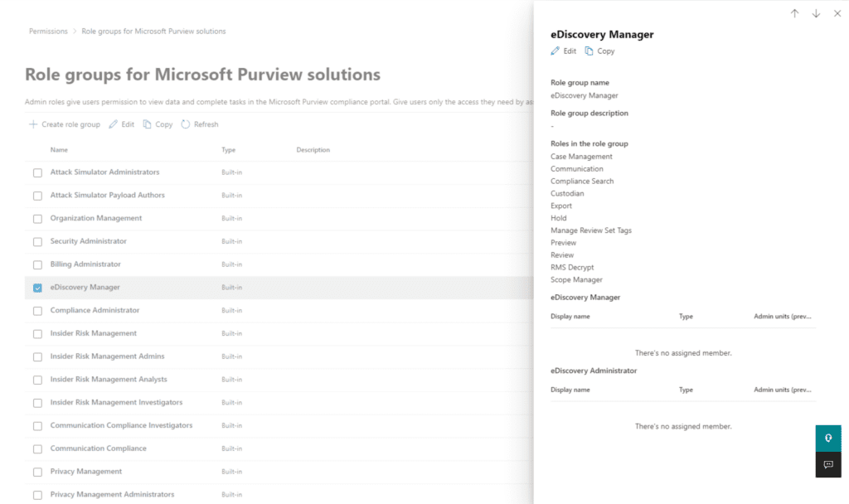Viewport: 849px width, 504px height.
Task: Select the Communication Compliance Investigators checkbox
Action: click(x=37, y=426)
